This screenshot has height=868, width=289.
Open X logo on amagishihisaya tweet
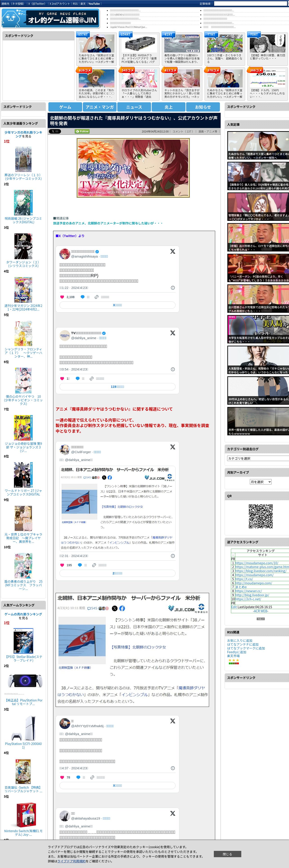[173, 251]
